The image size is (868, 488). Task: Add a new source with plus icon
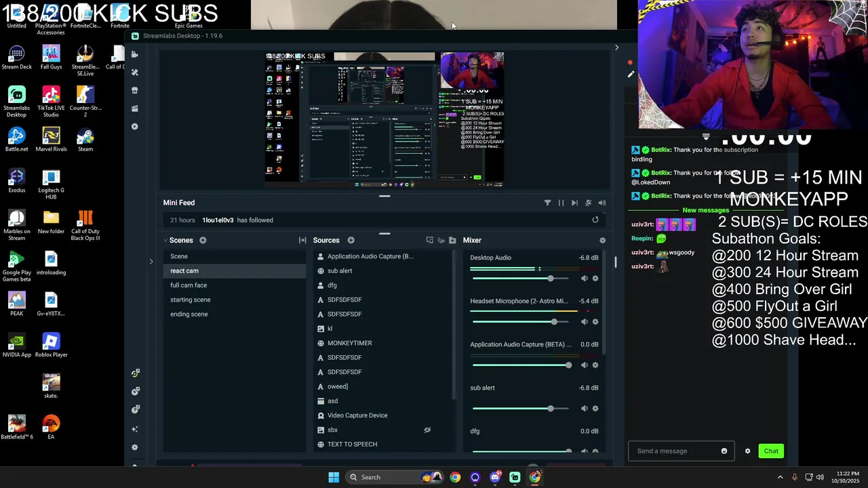(x=351, y=240)
